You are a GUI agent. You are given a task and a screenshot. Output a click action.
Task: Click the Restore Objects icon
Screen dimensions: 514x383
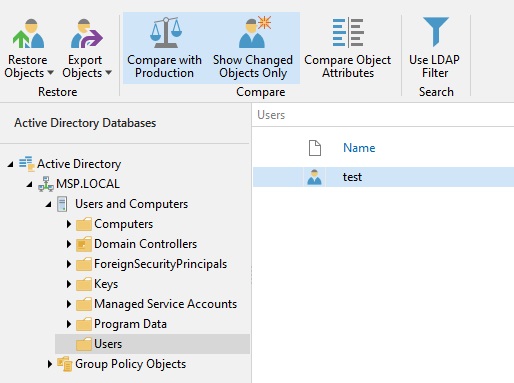click(x=28, y=33)
